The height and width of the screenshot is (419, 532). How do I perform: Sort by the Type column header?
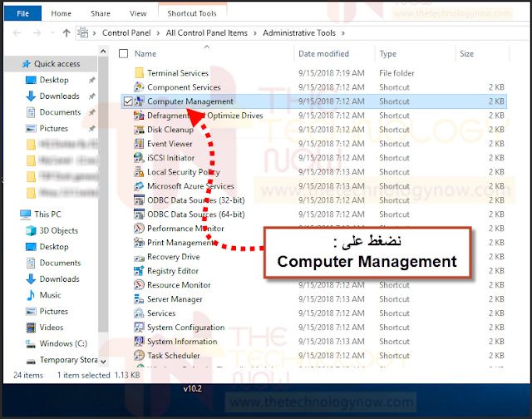pyautogui.click(x=388, y=53)
